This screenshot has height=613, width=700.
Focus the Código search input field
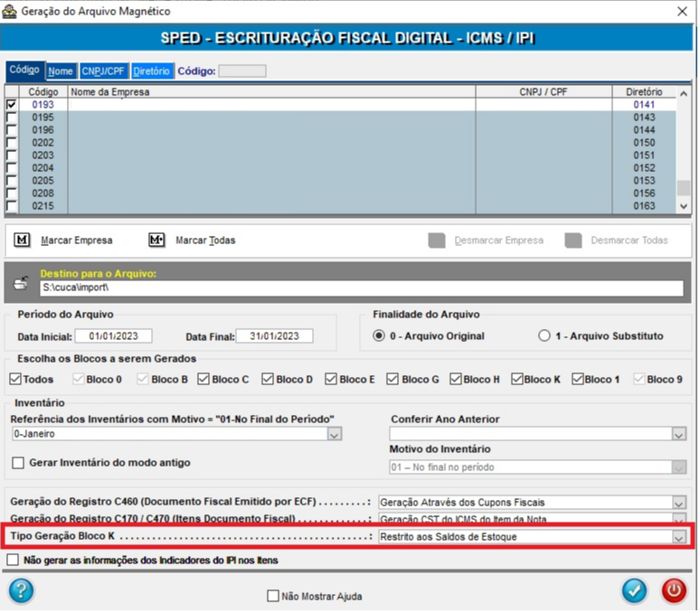(x=242, y=71)
